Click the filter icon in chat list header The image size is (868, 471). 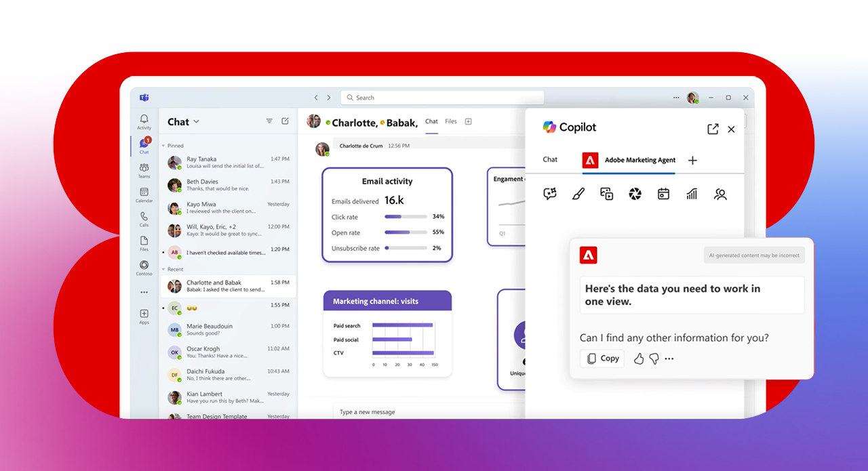coord(269,121)
